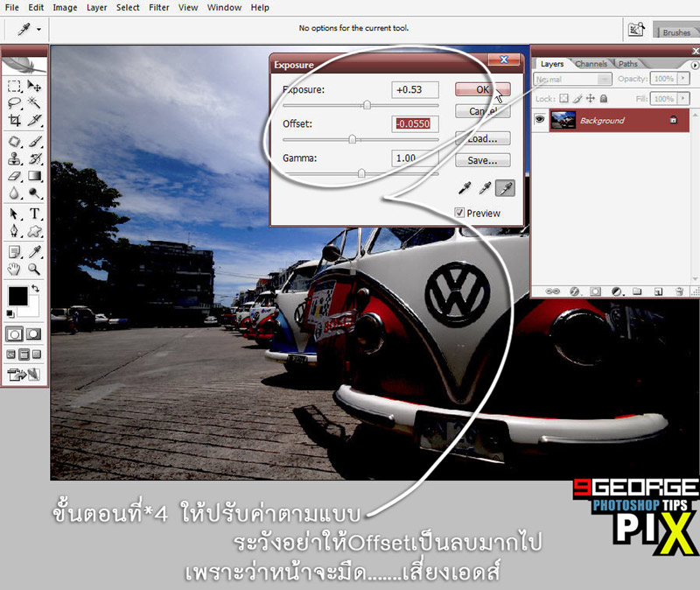Viewport: 700px width, 590px height.
Task: Switch to the Paths tab
Action: [x=628, y=64]
